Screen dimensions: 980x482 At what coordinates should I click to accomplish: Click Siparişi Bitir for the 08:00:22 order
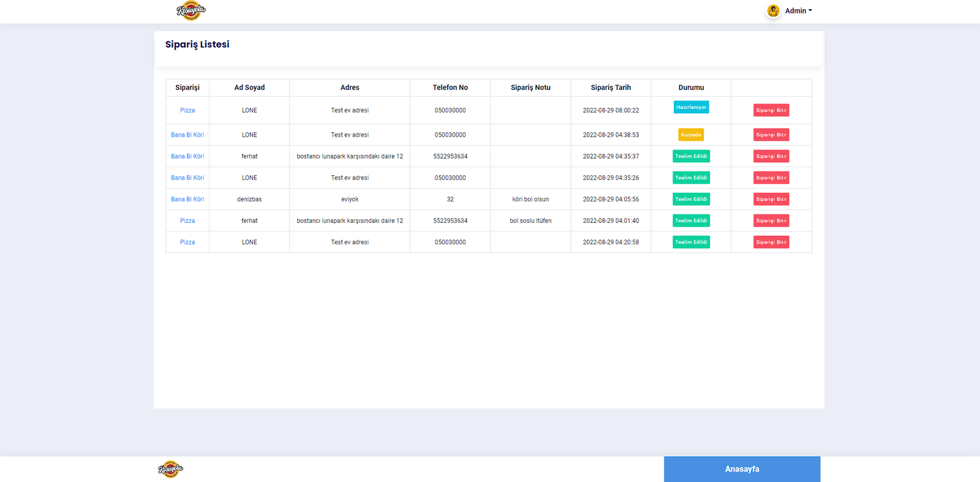coord(771,110)
